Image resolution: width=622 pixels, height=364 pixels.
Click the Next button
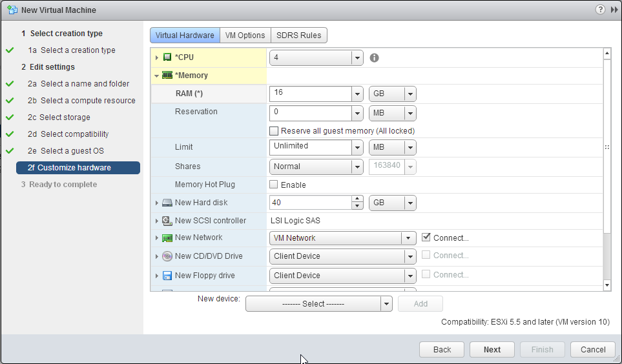pos(492,350)
